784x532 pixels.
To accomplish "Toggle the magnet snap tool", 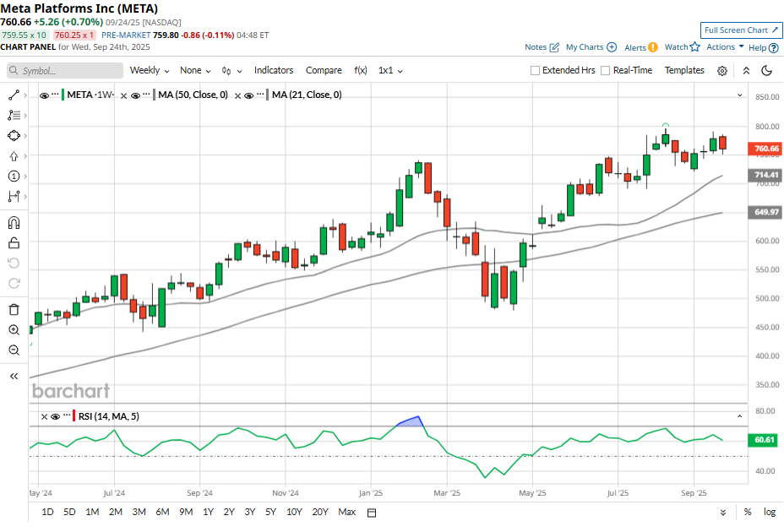I will pyautogui.click(x=14, y=222).
